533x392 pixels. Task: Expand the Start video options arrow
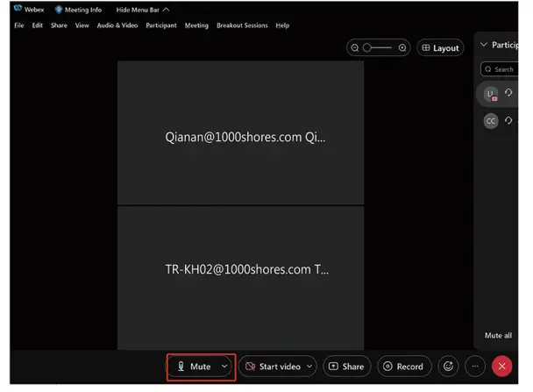point(309,367)
